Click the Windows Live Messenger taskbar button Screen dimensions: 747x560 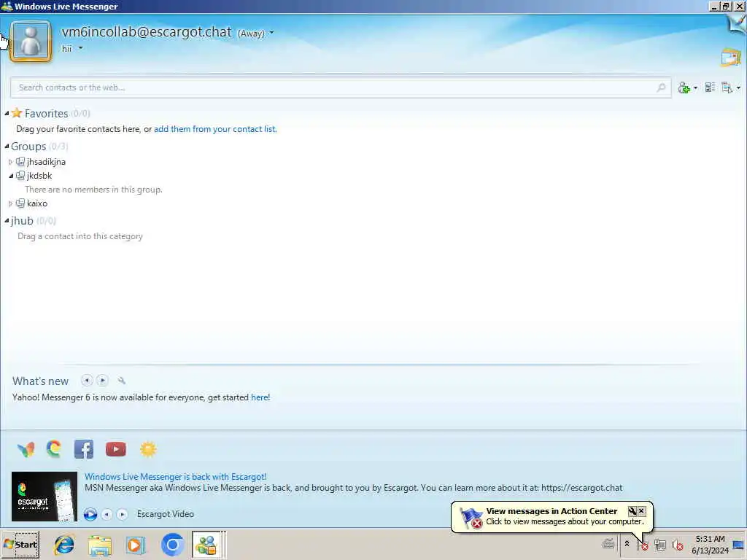[206, 545]
